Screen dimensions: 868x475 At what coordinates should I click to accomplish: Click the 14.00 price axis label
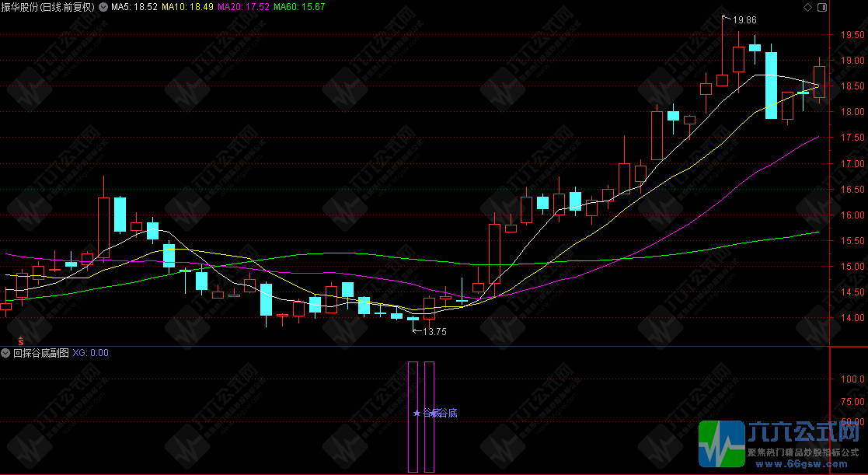pos(852,318)
